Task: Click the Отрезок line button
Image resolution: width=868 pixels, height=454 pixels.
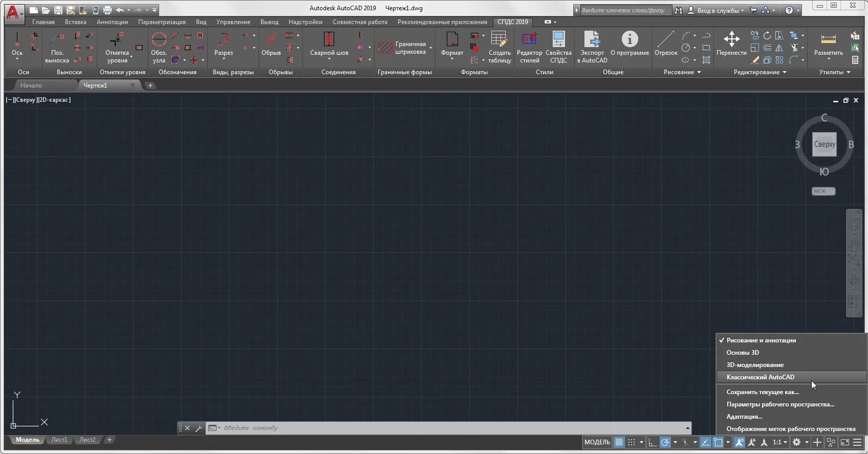Action: 666,44
